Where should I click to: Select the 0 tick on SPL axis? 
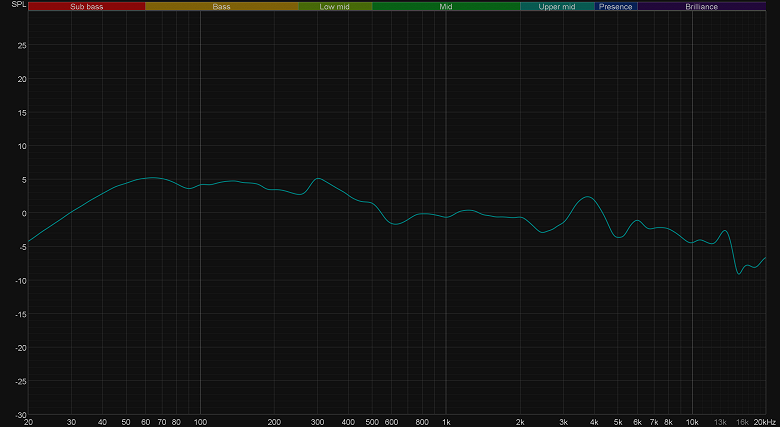[24, 214]
